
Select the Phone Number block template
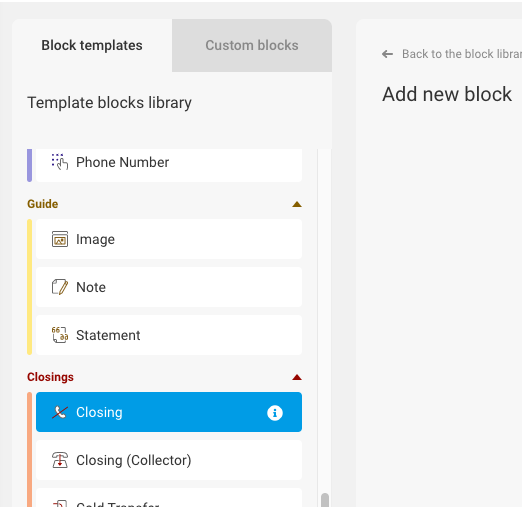tap(169, 165)
